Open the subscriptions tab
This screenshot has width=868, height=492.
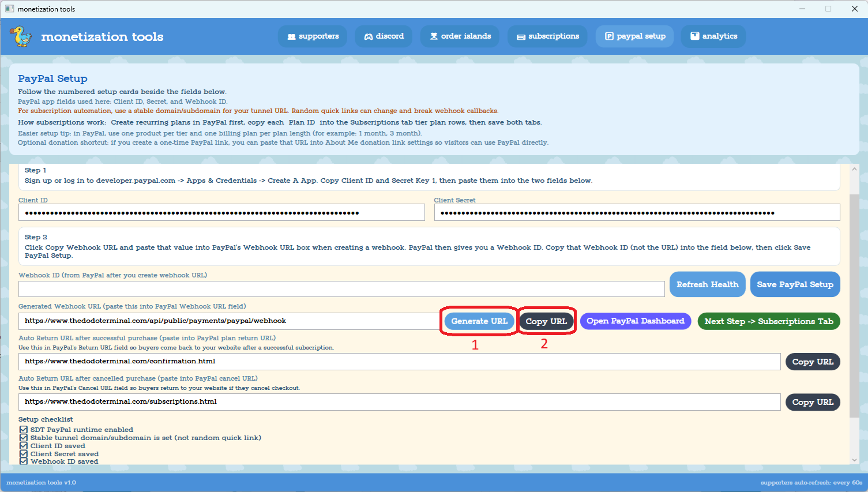click(x=547, y=36)
